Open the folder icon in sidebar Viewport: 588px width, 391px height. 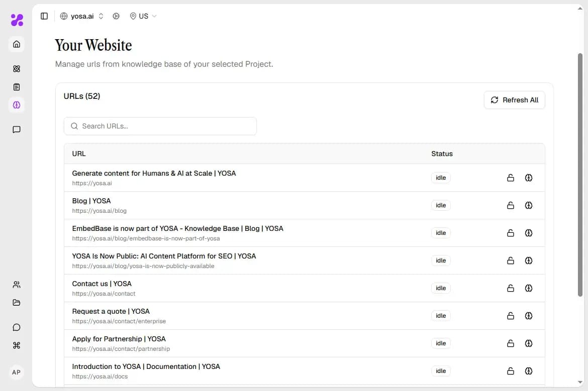17,303
